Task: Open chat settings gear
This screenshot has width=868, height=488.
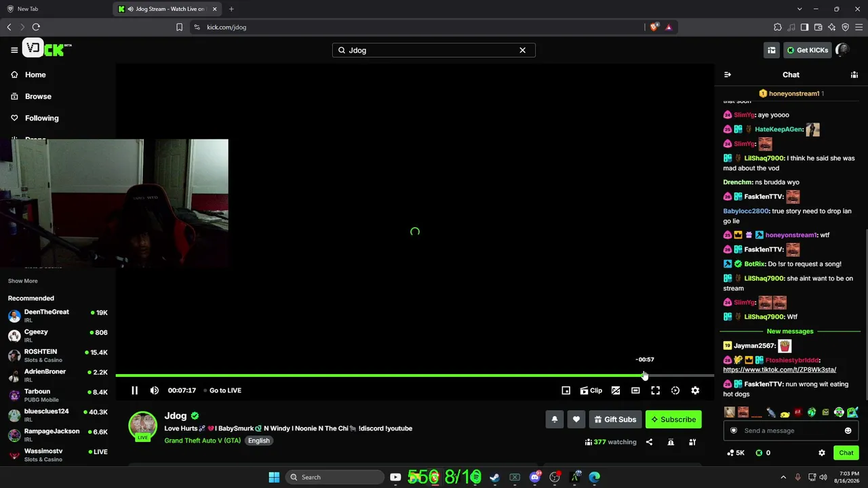Action: (822, 453)
